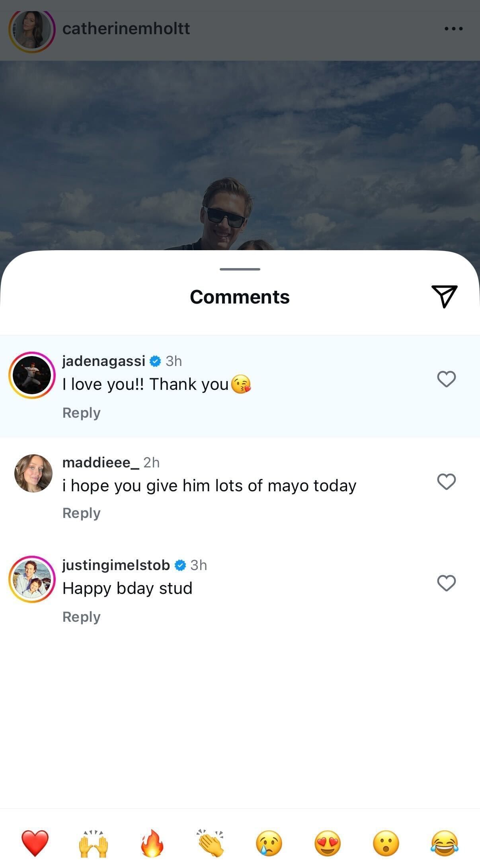Open catherinemholtt's profile from header
This screenshot has width=480, height=868.
coord(126,29)
